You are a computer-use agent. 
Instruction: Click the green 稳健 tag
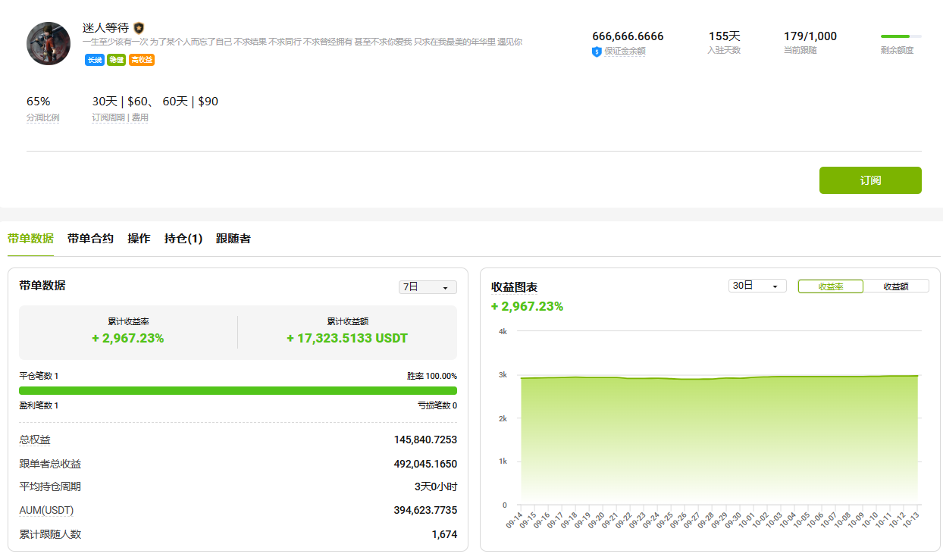tap(116, 60)
